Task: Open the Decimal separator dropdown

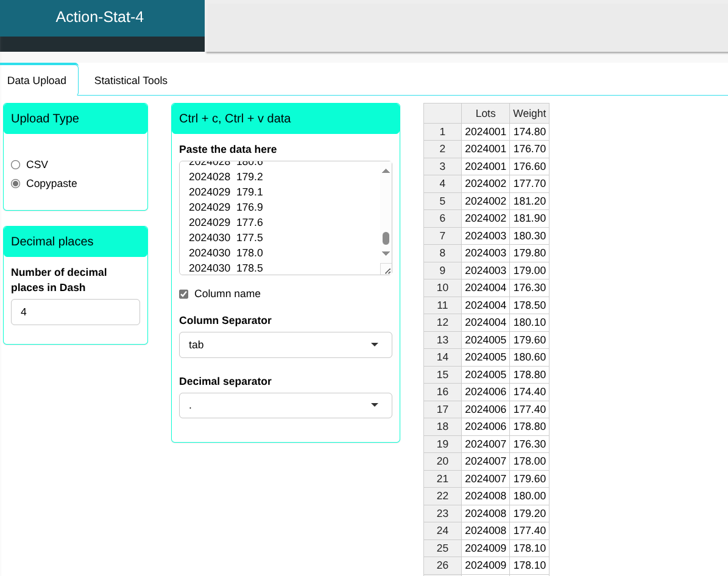Action: 285,406
